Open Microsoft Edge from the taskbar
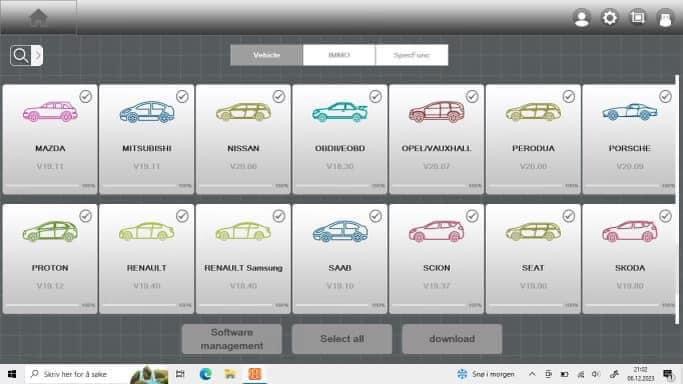Screen dimensions: 683x384 (206, 374)
